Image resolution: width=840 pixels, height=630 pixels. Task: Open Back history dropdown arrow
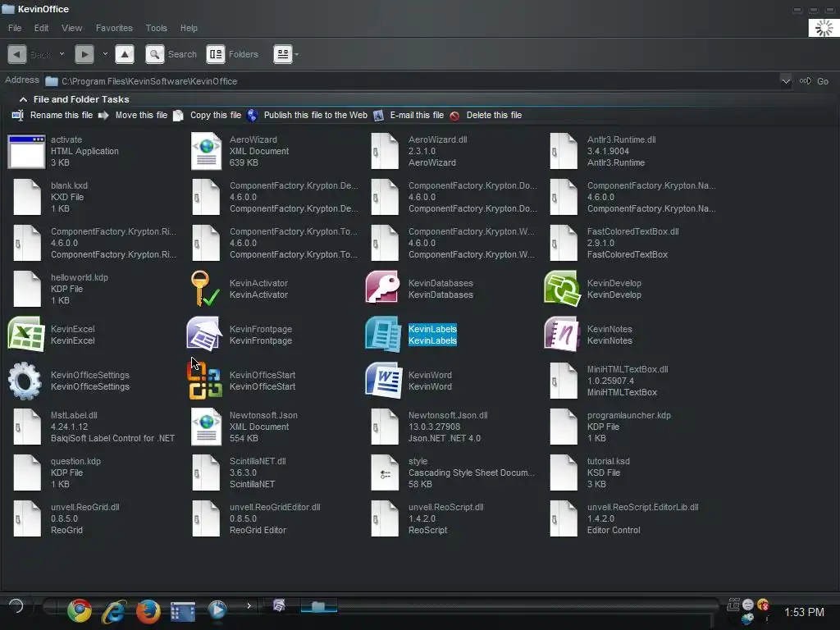click(x=62, y=54)
